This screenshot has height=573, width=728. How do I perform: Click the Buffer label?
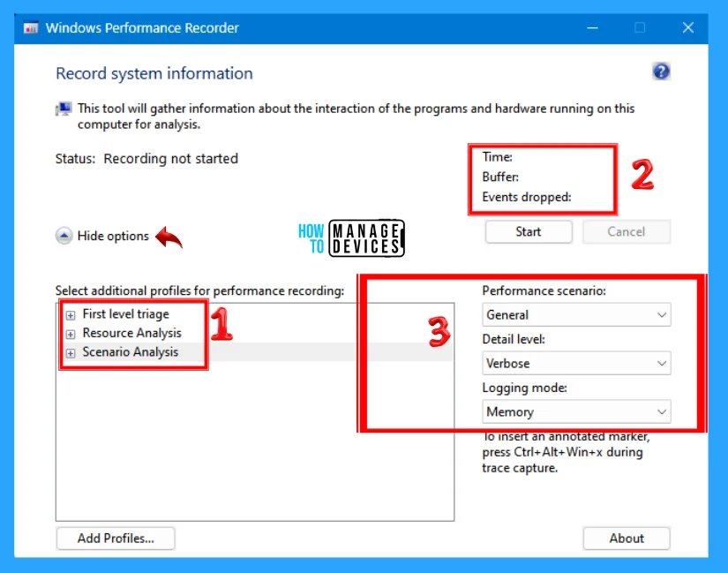(x=500, y=177)
